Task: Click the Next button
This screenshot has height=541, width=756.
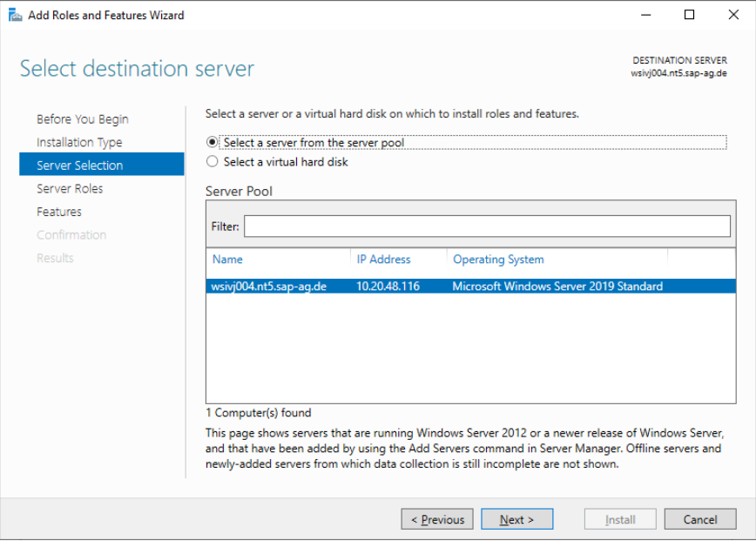Action: coord(516,518)
